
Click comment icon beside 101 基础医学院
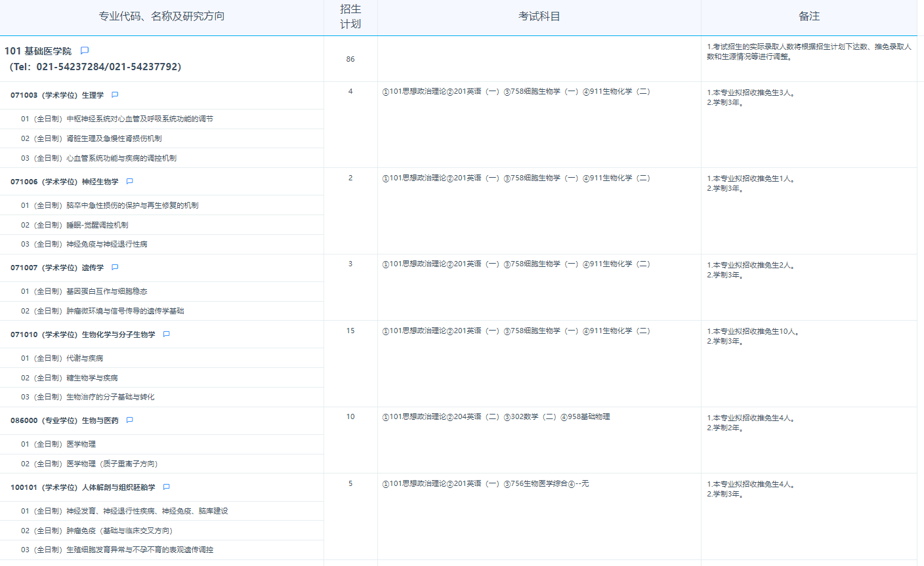coord(85,51)
